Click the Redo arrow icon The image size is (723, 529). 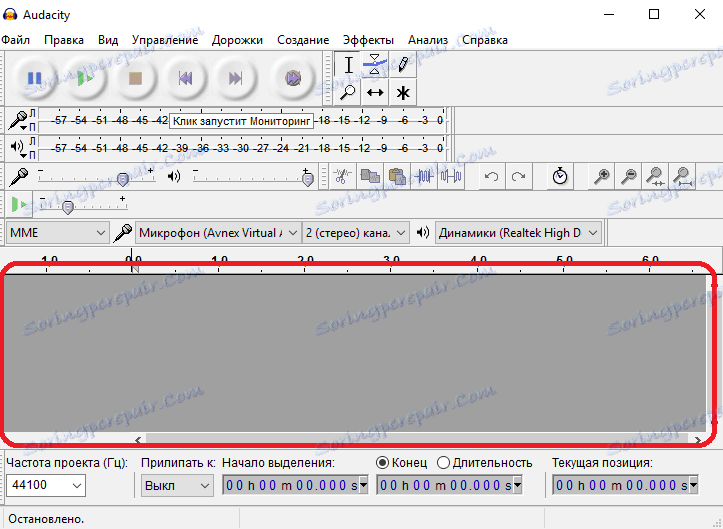click(x=519, y=176)
